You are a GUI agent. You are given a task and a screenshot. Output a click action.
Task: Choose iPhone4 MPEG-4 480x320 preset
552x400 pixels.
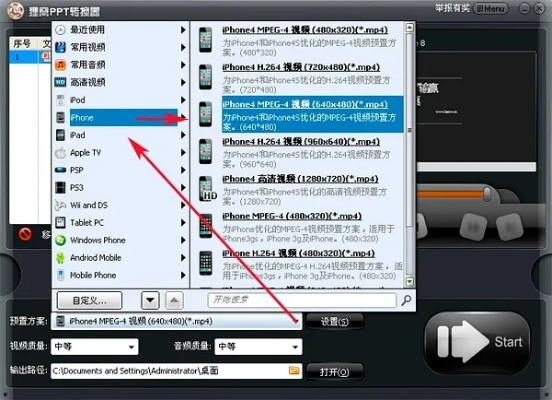299,40
